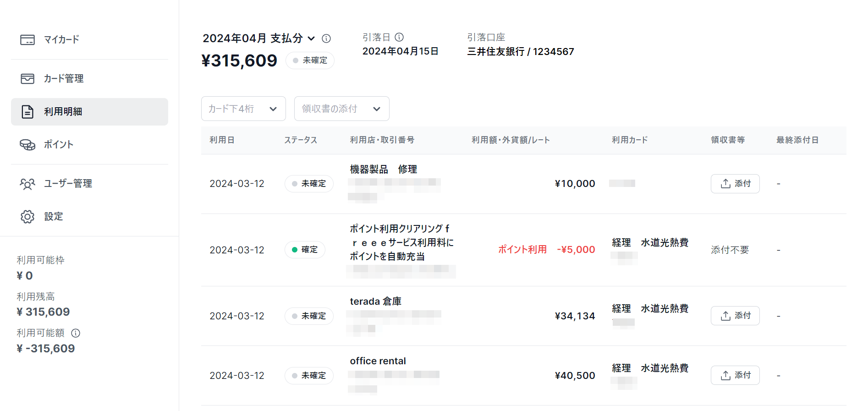This screenshot has width=868, height=411.
Task: Click upload icon in office rental row
Action: [x=725, y=375]
